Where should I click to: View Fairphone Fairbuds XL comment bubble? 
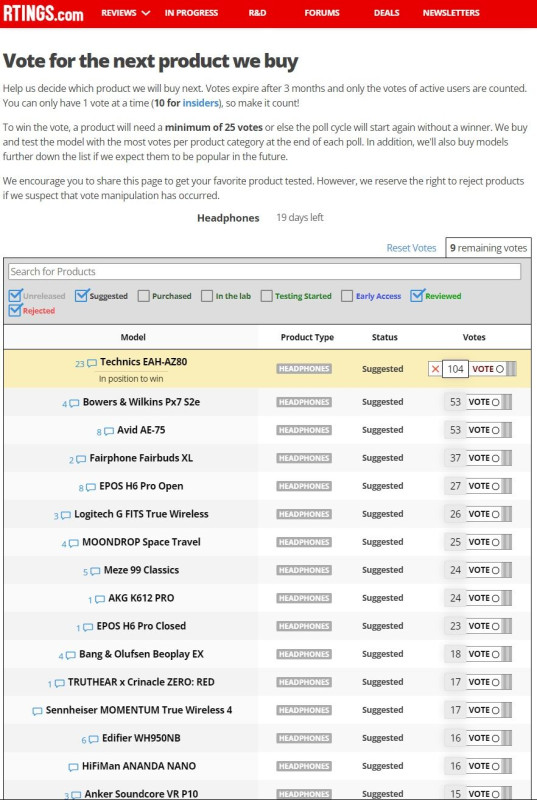point(77,460)
